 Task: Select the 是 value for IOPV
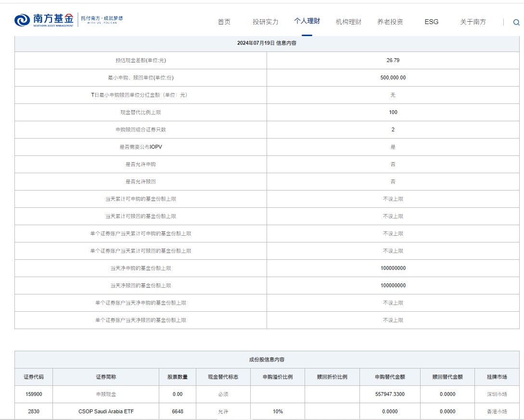393,147
